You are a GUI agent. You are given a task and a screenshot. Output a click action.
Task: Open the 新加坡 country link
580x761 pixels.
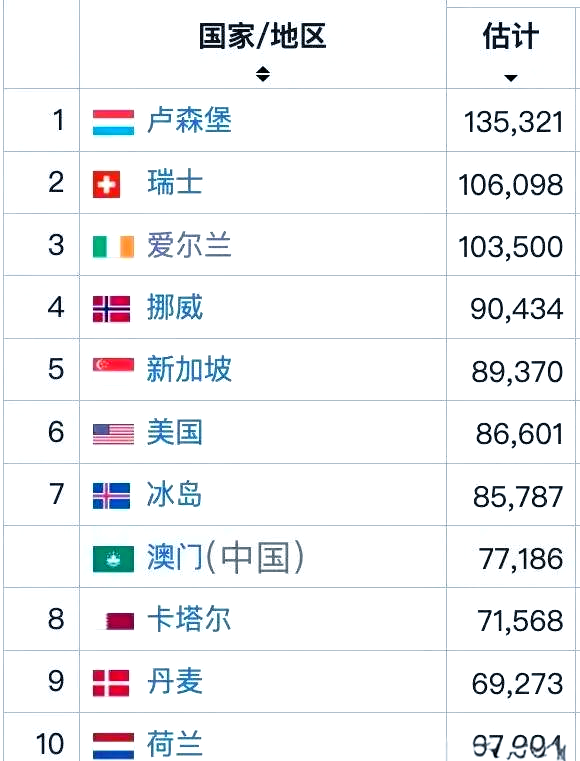pos(189,369)
